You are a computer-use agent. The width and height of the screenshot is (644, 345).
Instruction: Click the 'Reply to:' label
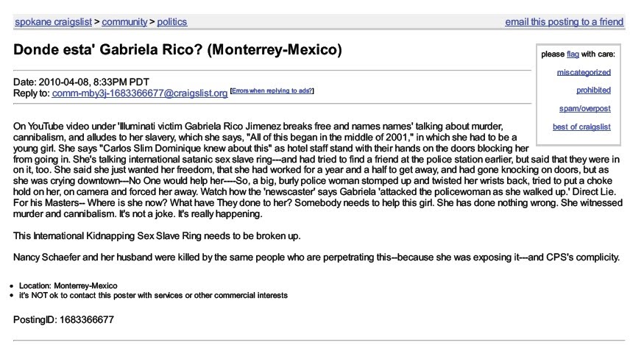(32, 93)
